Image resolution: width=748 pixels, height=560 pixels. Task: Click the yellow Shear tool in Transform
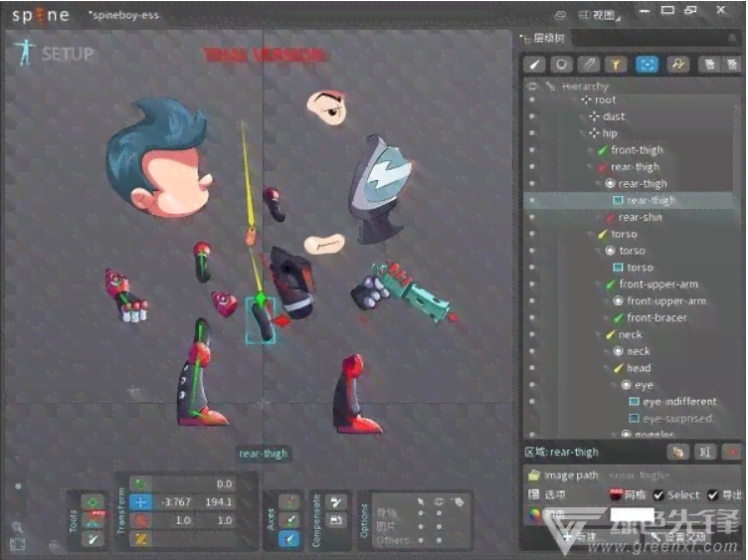(140, 538)
